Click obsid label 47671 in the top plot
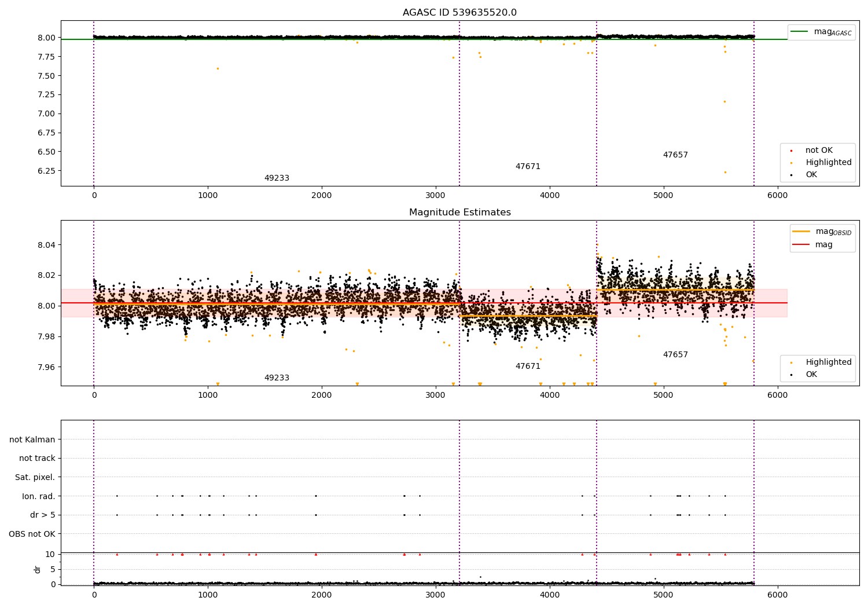The width and height of the screenshot is (868, 608). coord(528,167)
